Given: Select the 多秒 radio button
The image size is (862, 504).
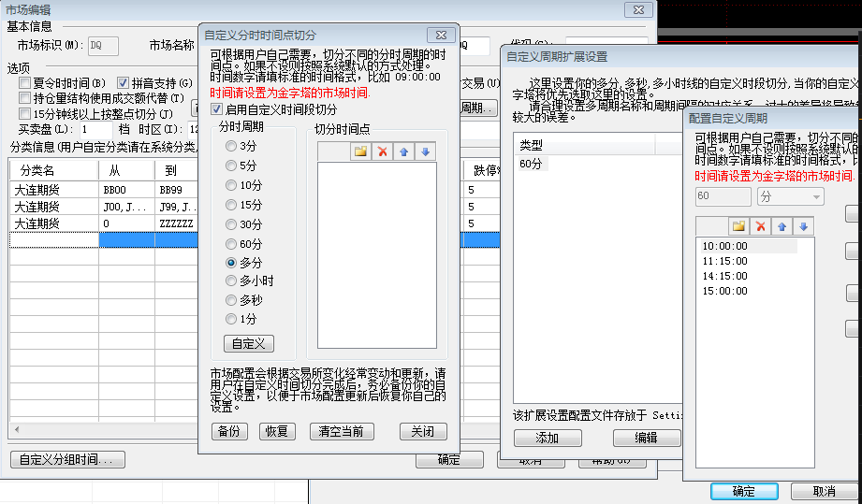Looking at the screenshot, I should click(231, 300).
